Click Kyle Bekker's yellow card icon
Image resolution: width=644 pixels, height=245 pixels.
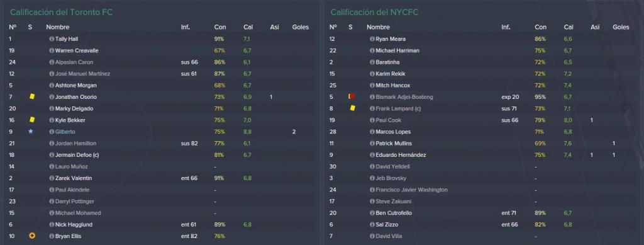(x=32, y=120)
